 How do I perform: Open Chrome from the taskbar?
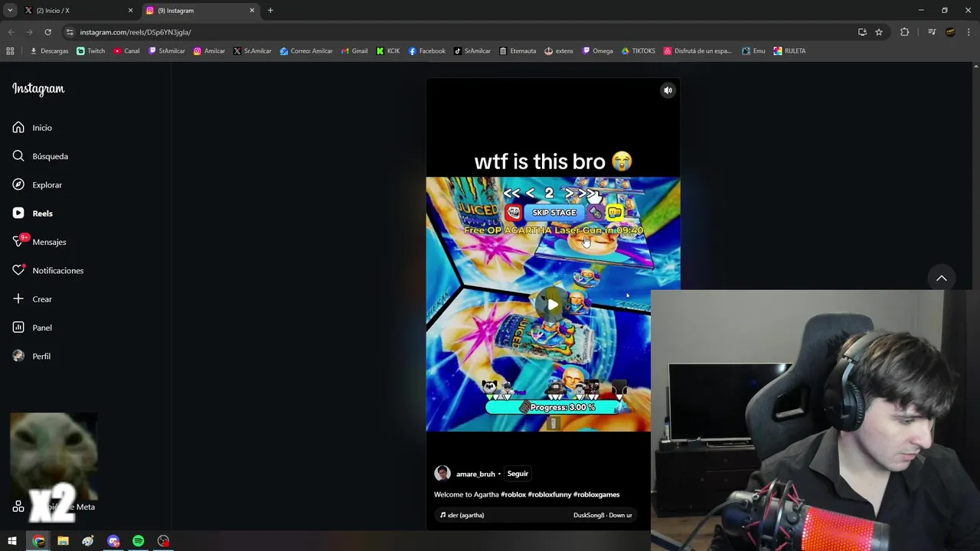[x=39, y=541]
